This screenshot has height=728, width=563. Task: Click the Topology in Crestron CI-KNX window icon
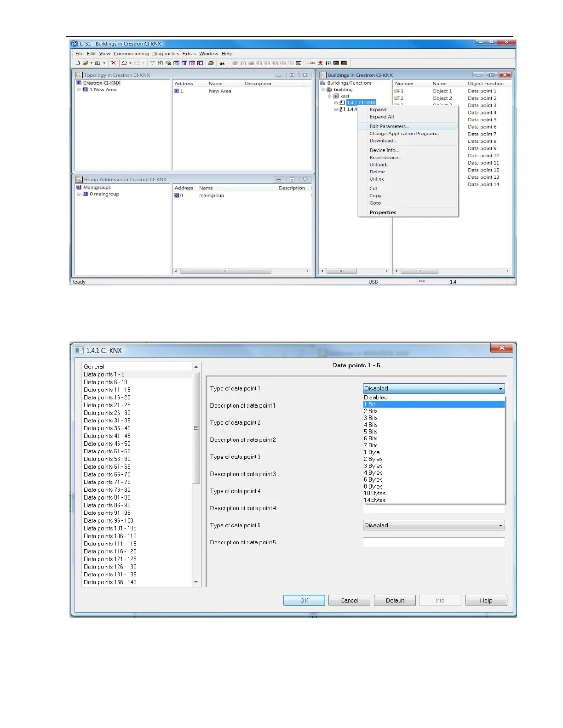[x=79, y=75]
